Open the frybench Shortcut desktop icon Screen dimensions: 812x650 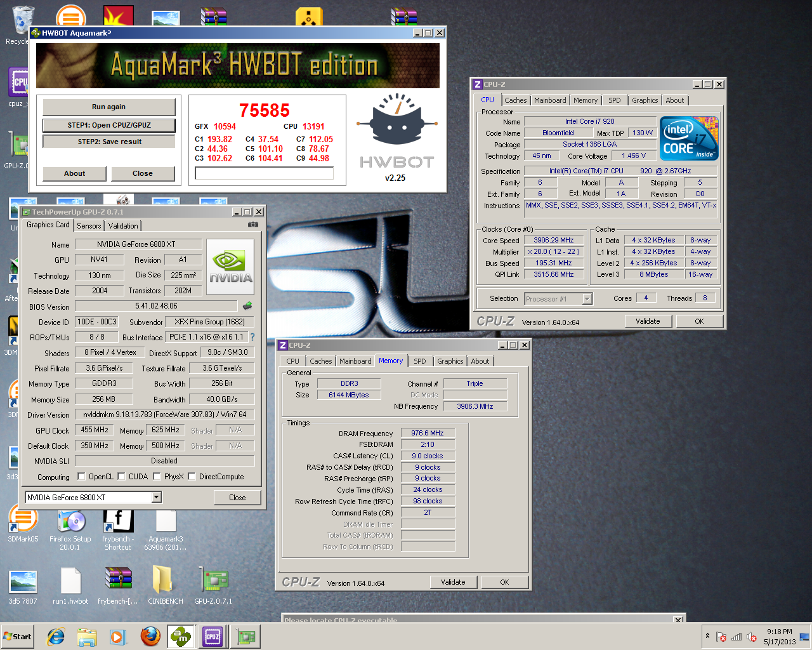click(118, 529)
